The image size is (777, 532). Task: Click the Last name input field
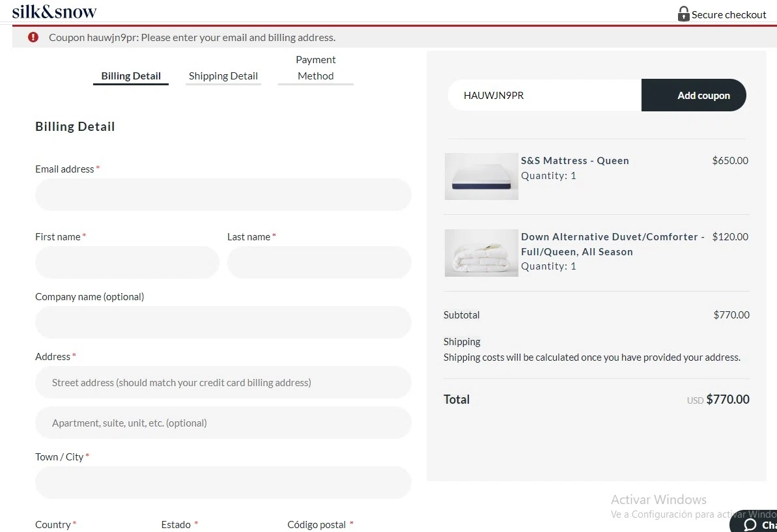click(319, 262)
